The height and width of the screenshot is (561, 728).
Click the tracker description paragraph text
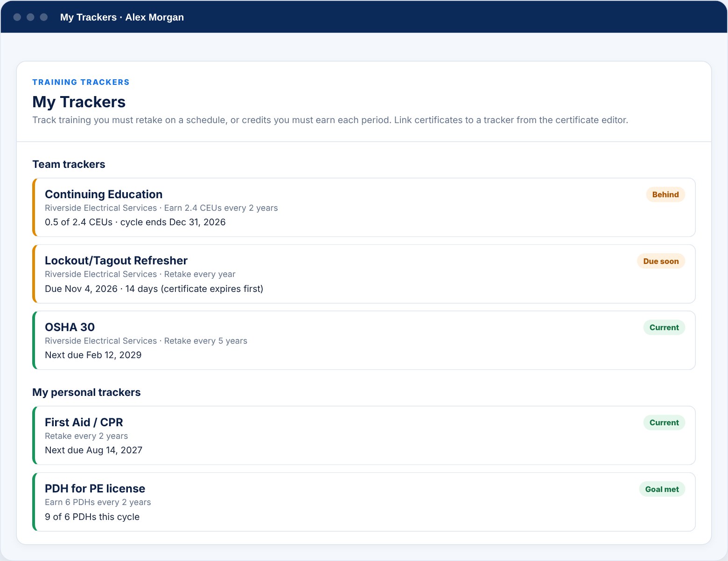(x=330, y=120)
